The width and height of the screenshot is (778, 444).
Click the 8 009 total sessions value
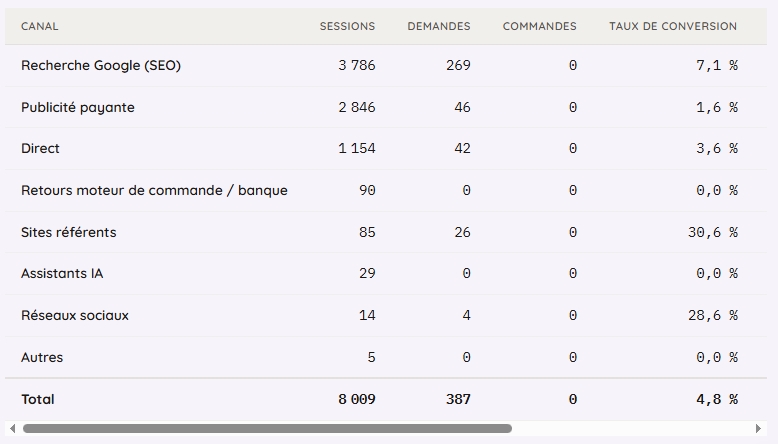coord(357,399)
